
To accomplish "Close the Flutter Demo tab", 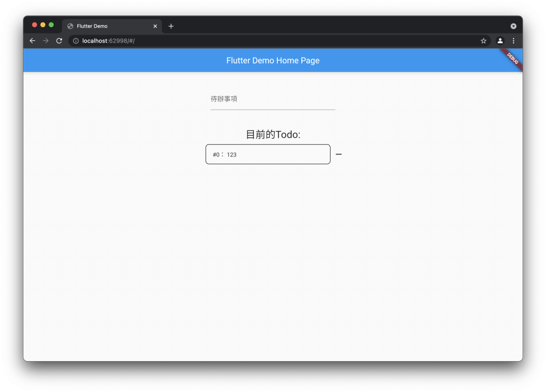I will coord(155,26).
